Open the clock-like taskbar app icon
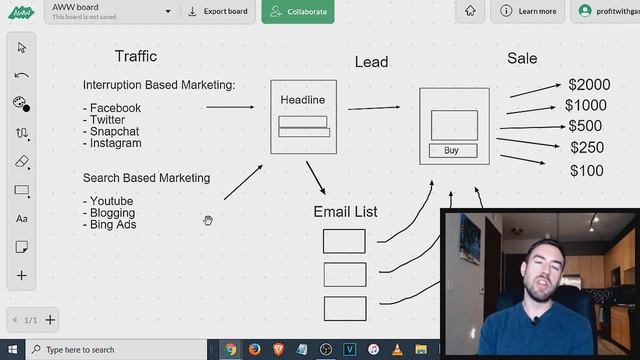The width and height of the screenshot is (640, 360). [326, 350]
